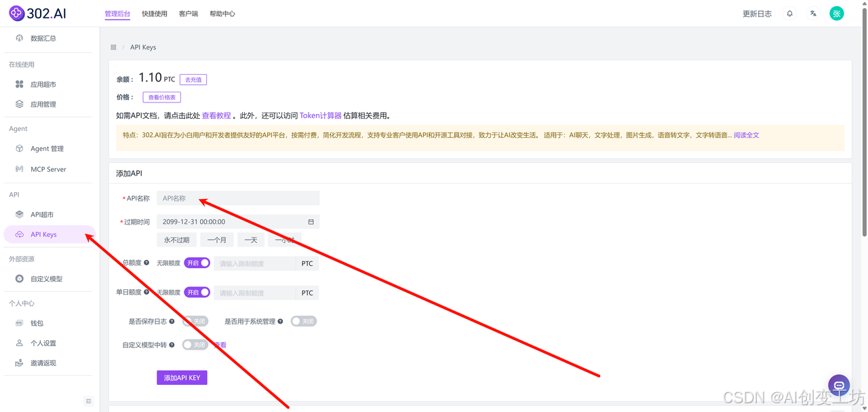Click help icon beside 总额度

[x=146, y=263]
